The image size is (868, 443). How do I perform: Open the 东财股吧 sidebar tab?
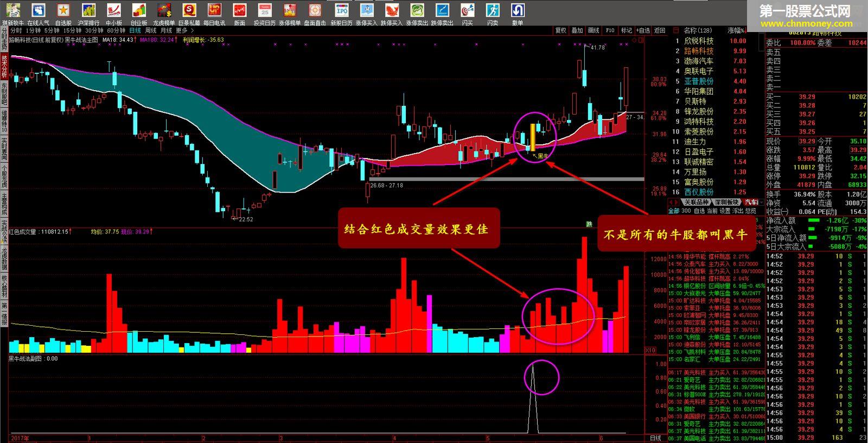[x=4, y=94]
